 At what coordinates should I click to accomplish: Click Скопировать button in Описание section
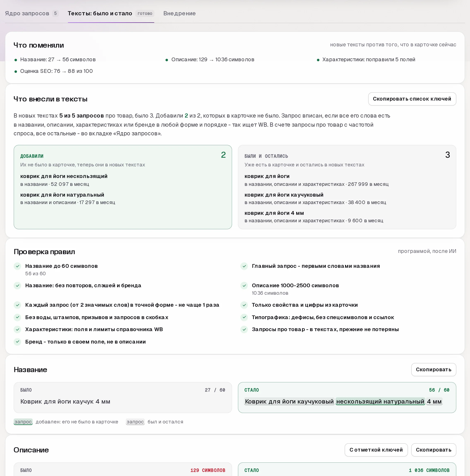pos(434,450)
